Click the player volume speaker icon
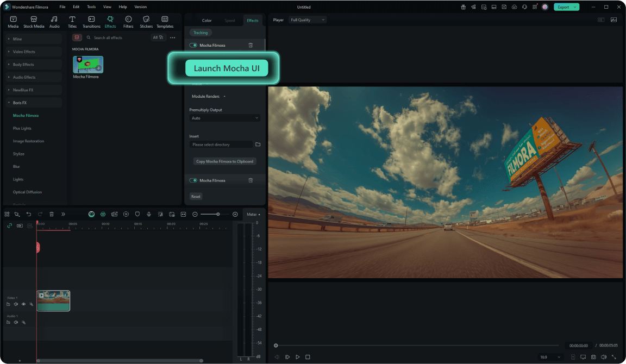This screenshot has height=364, width=626. tap(604, 357)
